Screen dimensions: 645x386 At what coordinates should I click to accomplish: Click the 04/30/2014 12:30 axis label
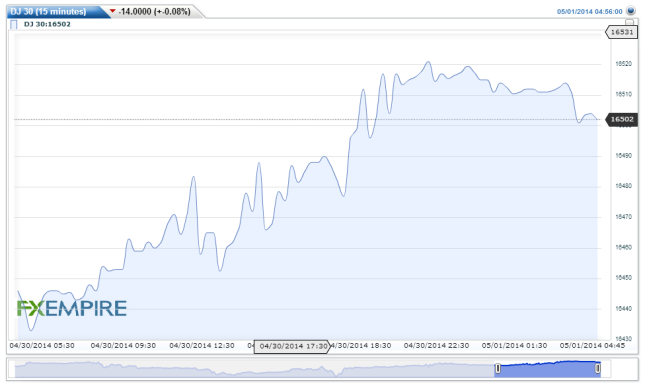point(202,346)
